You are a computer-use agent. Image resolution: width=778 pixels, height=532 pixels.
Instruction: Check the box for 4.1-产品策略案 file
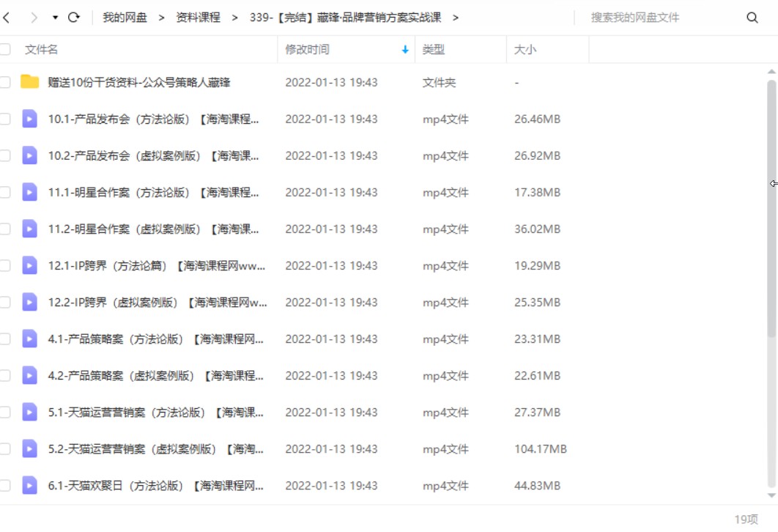pos(5,339)
